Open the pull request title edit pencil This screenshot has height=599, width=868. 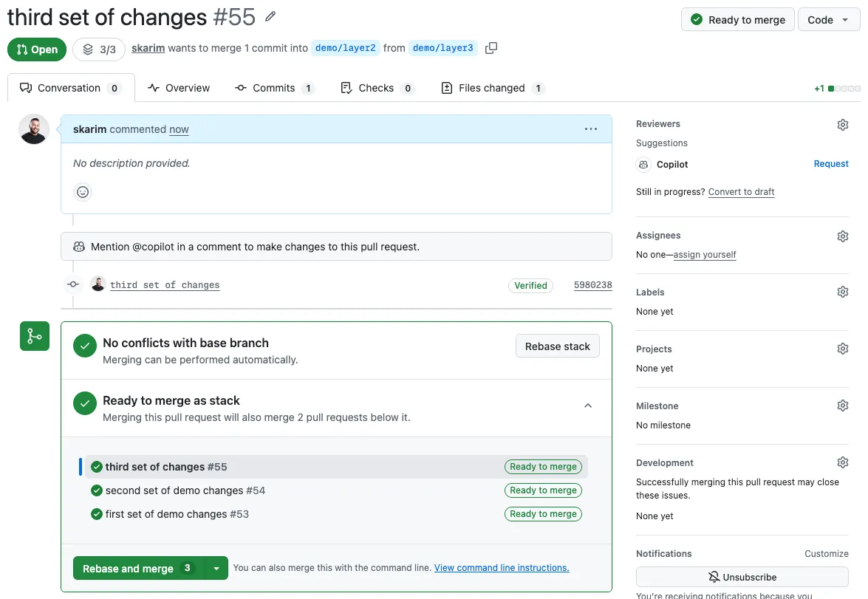pyautogui.click(x=270, y=16)
